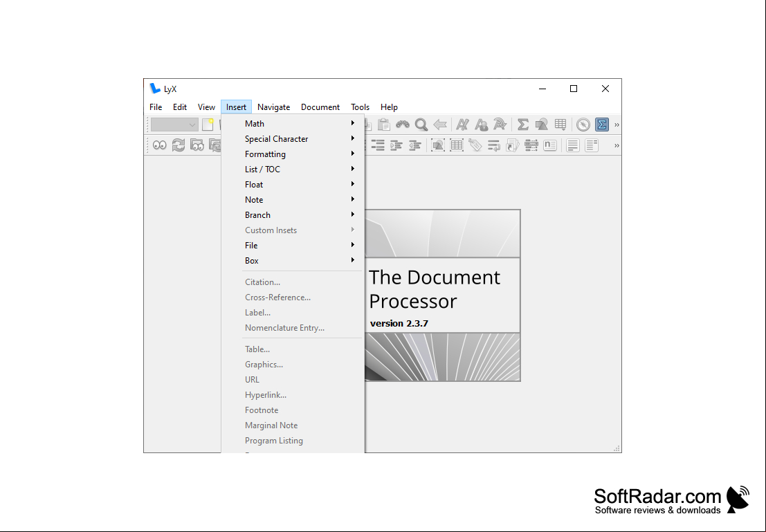
Task: Choose Graphics... menu entry
Action: pos(293,364)
